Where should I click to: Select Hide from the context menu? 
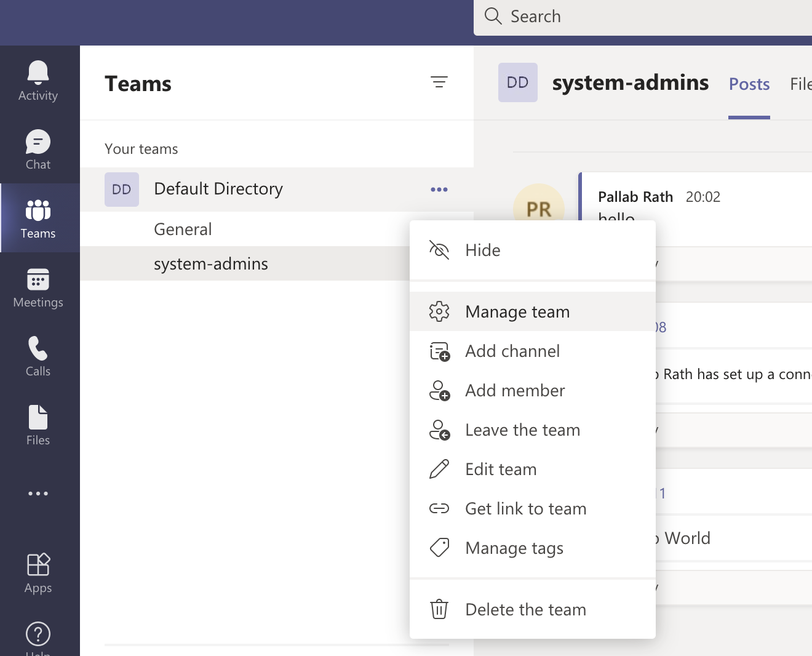point(533,250)
